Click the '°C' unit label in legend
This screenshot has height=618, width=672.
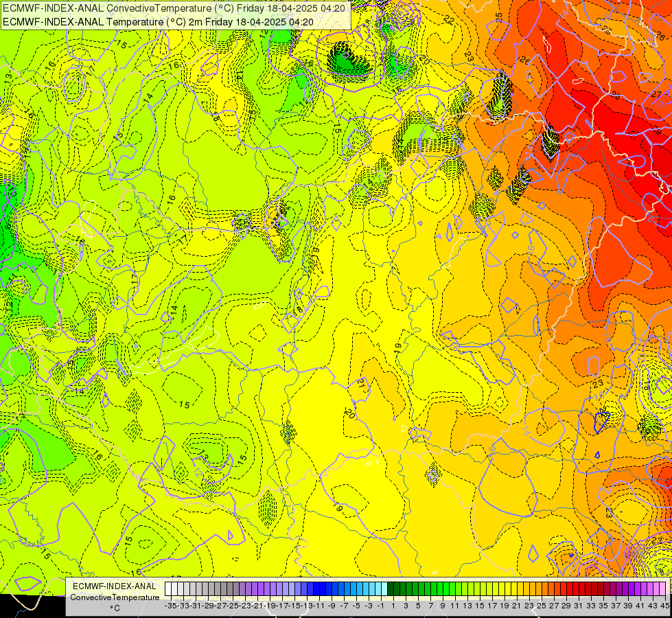tap(115, 608)
